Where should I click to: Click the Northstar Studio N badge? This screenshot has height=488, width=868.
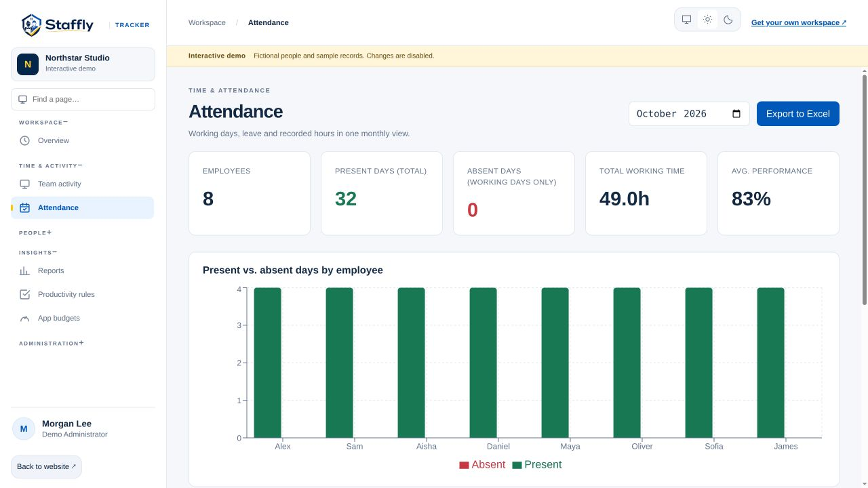pos(28,64)
